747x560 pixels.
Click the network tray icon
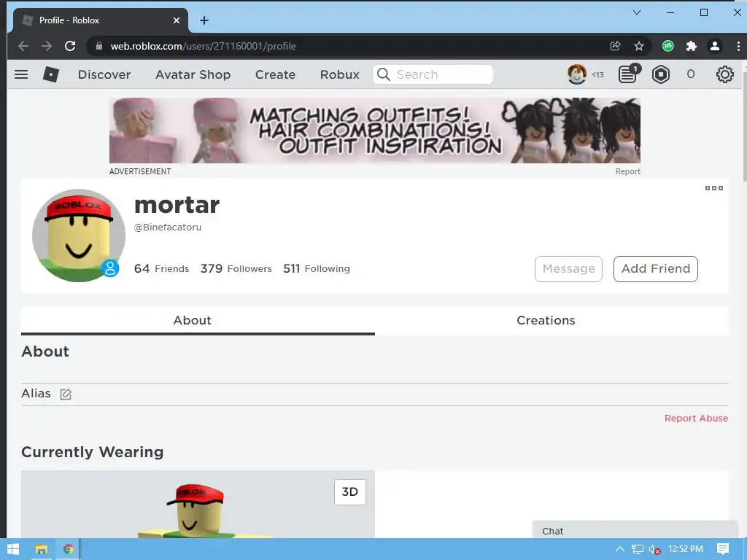tap(638, 550)
